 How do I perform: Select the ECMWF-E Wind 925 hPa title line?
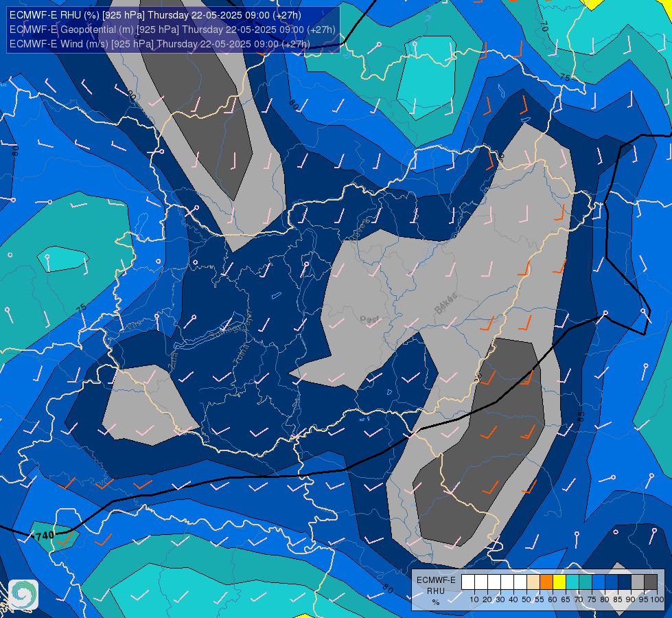click(159, 44)
